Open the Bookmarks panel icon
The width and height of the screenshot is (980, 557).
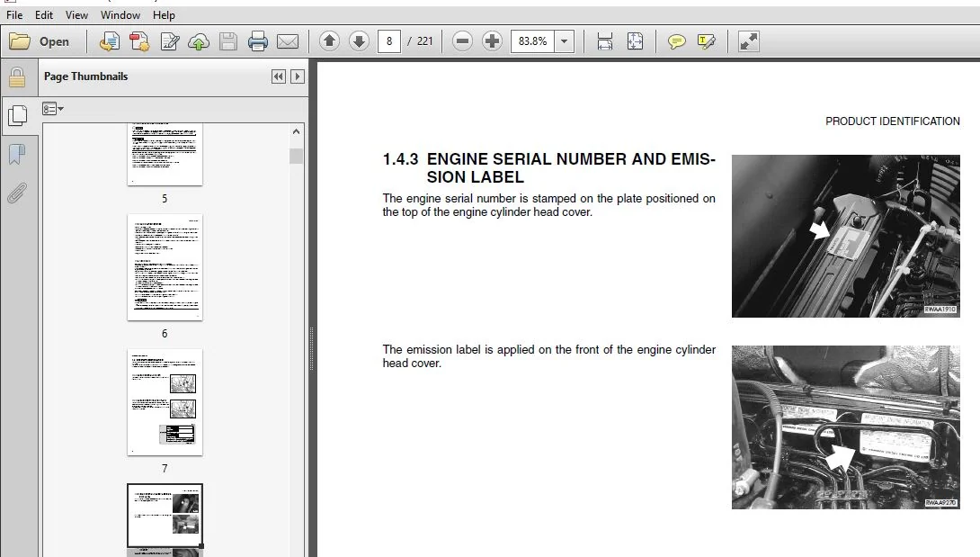(17, 154)
